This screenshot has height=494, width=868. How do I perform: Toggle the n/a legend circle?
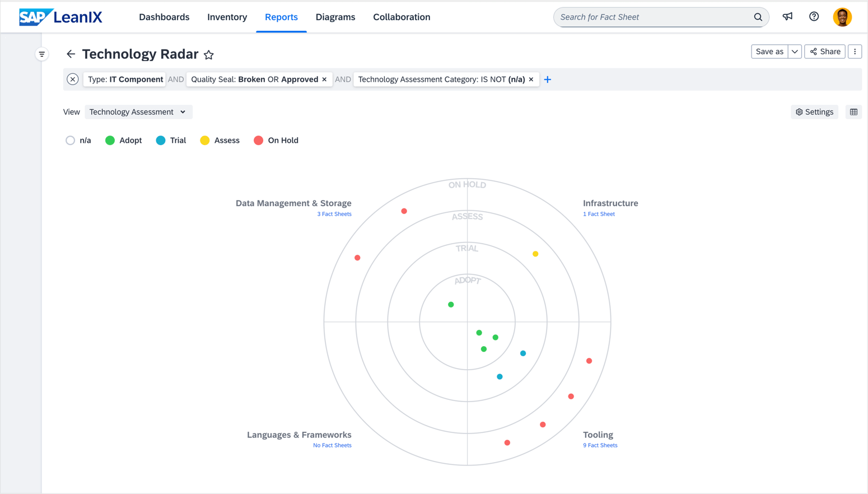tap(70, 140)
